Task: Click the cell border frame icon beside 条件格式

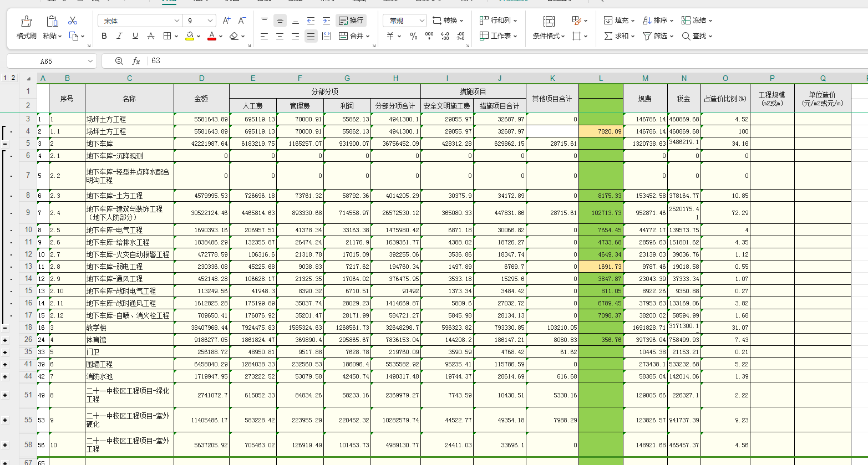Action: click(577, 36)
